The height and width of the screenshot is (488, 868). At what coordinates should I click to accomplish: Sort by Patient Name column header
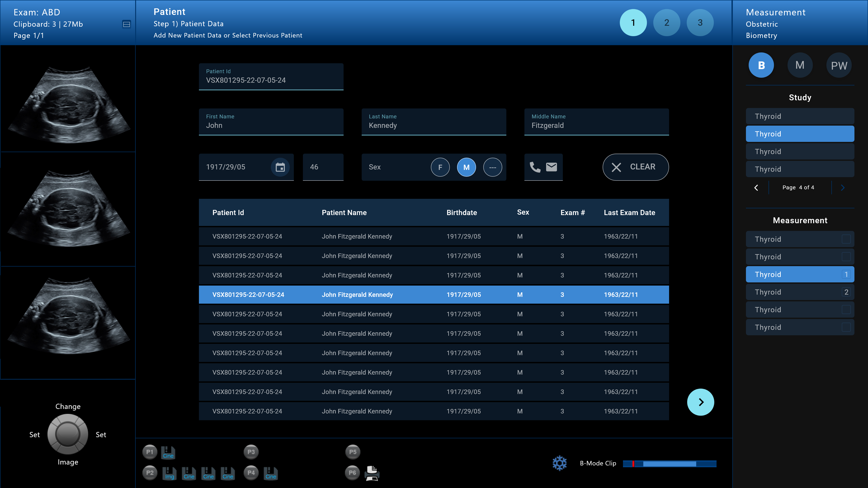[x=344, y=213]
